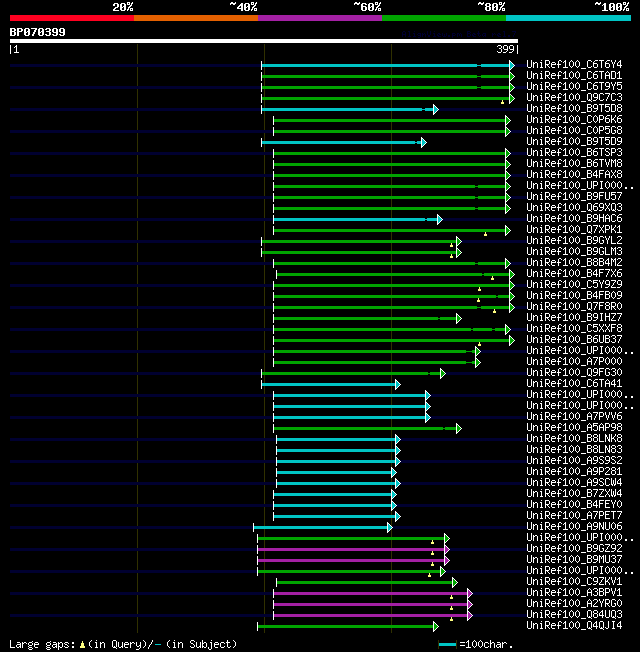Select the UniRef100_B8LNK8 hit name
Viewport: 640px width, 652px height.
click(574, 438)
